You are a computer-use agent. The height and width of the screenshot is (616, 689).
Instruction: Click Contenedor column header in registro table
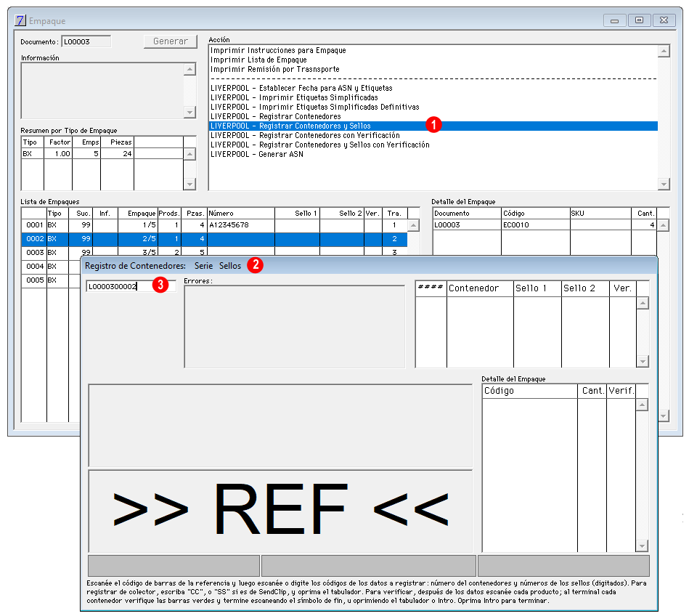480,288
